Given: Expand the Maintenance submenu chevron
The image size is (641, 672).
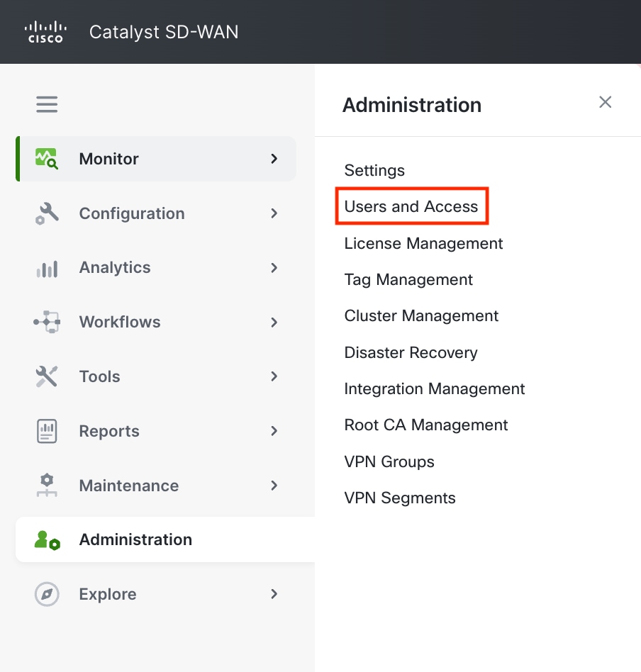Looking at the screenshot, I should pos(274,485).
